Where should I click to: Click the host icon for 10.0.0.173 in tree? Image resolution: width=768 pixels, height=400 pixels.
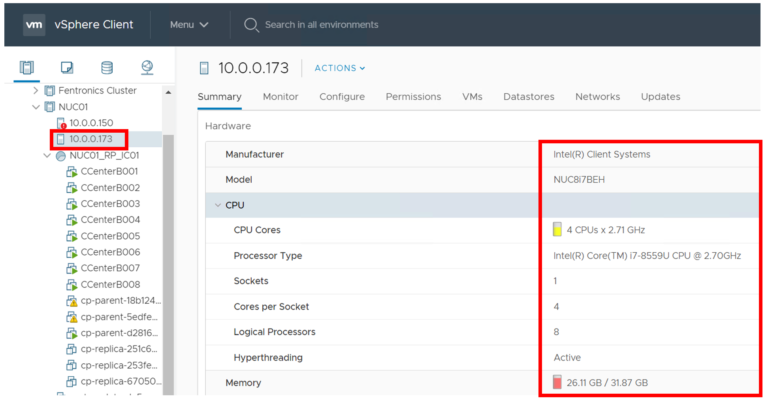[61, 139]
